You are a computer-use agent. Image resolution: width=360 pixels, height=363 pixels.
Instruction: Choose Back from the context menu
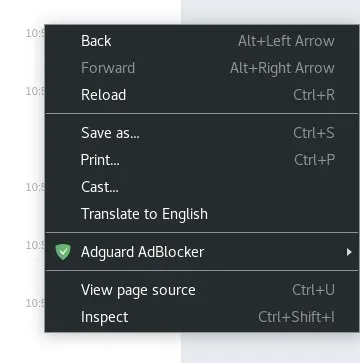coord(202,41)
